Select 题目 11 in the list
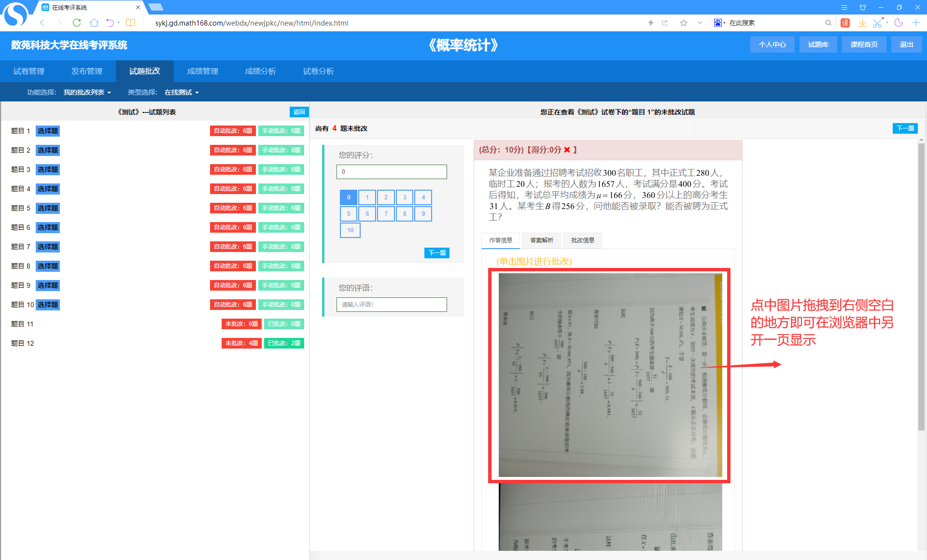 click(x=22, y=324)
